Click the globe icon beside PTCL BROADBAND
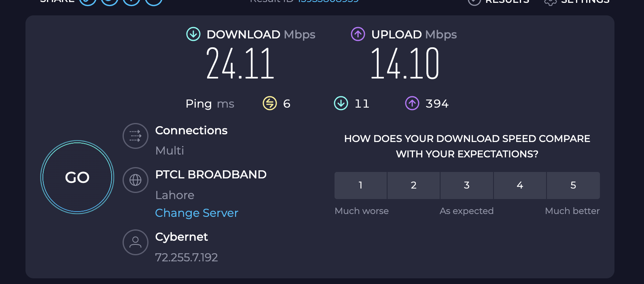644x284 pixels. [136, 180]
